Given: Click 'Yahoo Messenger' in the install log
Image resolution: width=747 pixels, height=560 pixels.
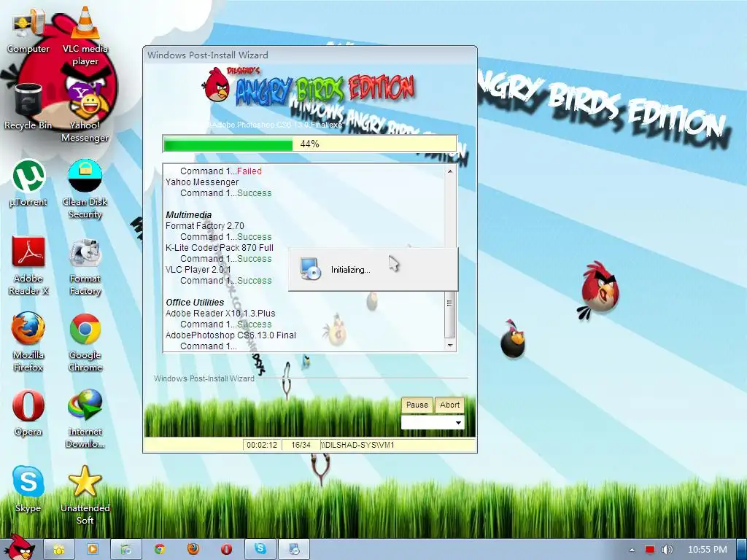Looking at the screenshot, I should point(202,182).
